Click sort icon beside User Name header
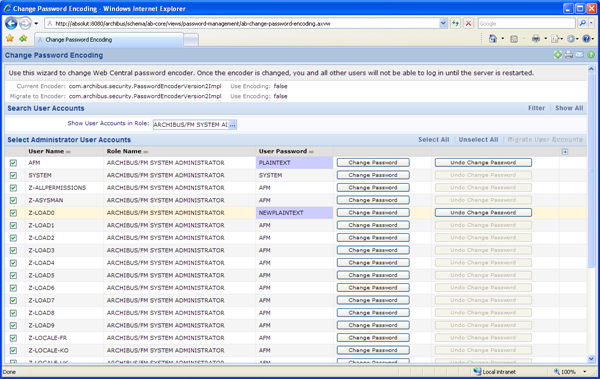600x379 pixels. tap(68, 152)
